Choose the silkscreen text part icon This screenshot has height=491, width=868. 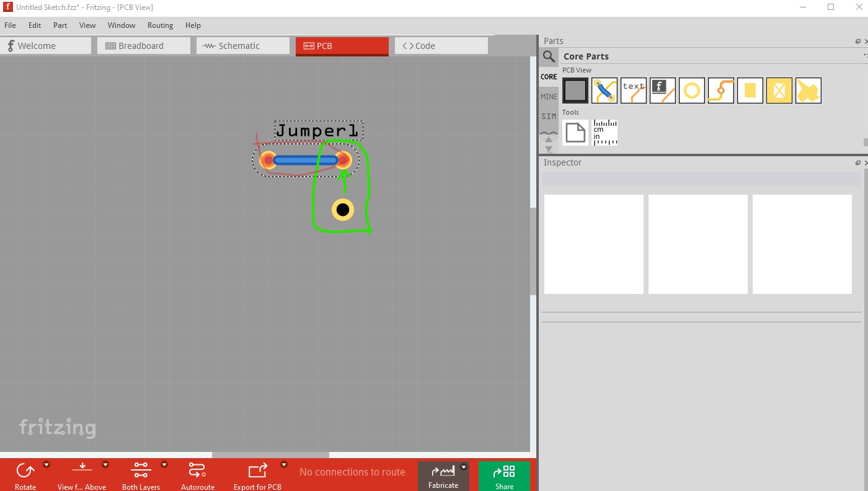click(634, 91)
